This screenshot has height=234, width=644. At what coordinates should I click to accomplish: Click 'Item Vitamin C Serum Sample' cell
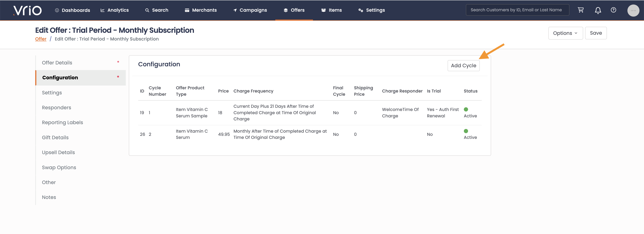pyautogui.click(x=192, y=113)
